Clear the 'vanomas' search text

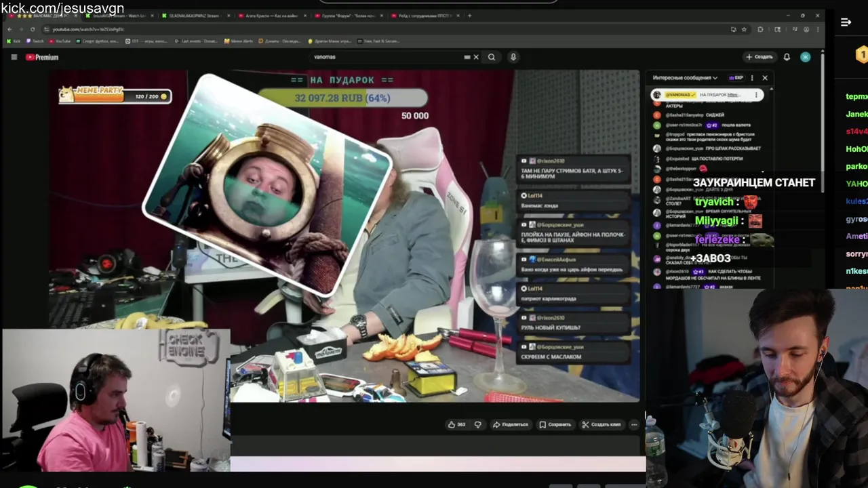point(476,57)
